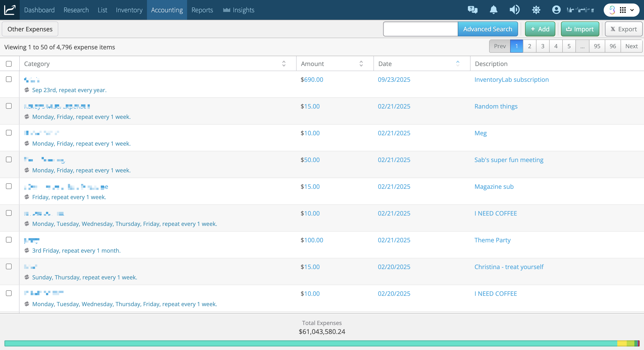Jump to page 3
This screenshot has width=644, height=350.
543,46
